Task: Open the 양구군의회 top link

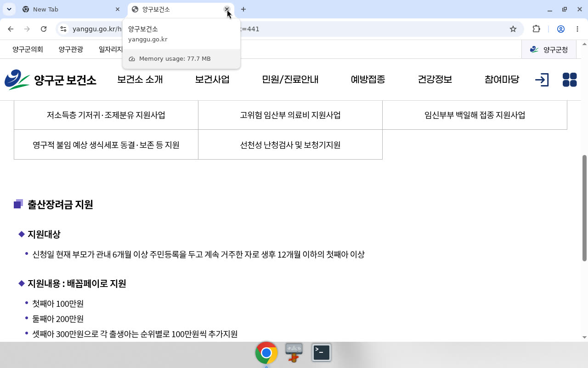Action: [28, 49]
